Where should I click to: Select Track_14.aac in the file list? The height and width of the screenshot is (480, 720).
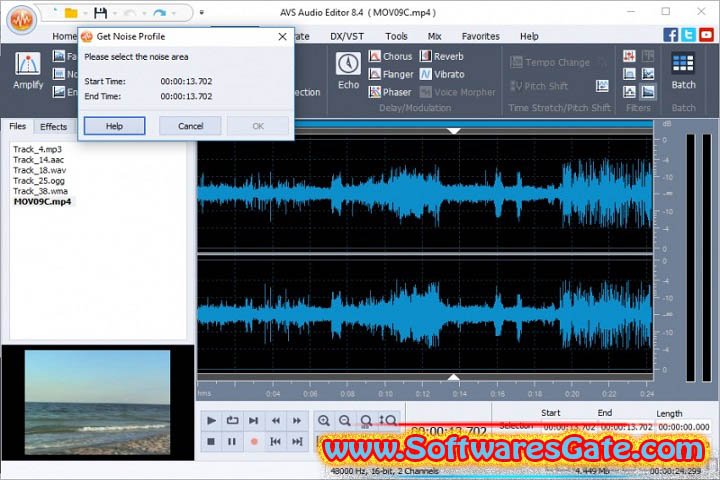pos(39,160)
